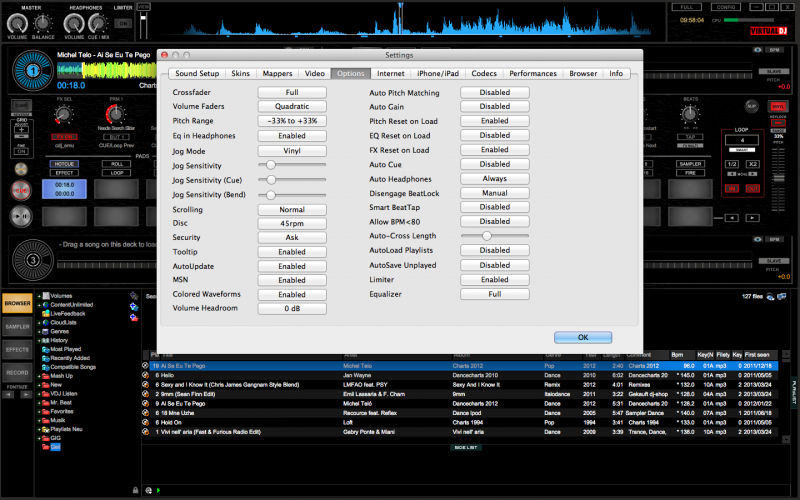The height and width of the screenshot is (500, 800).
Task: Click OK to close Settings
Action: [x=582, y=337]
